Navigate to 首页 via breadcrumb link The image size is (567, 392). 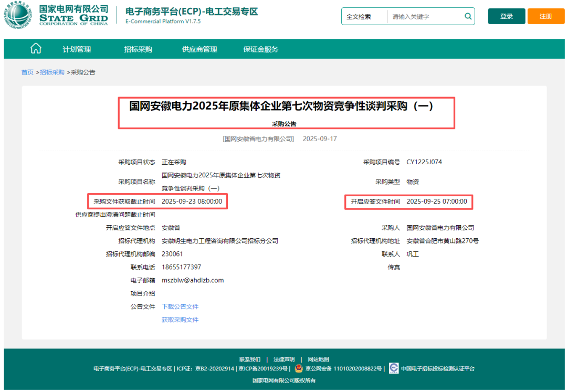[x=27, y=72]
